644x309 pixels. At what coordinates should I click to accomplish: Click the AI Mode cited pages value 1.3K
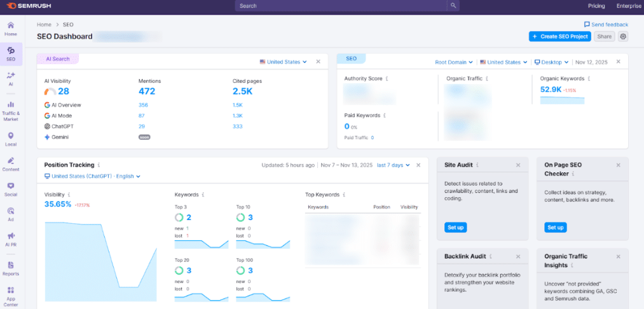[237, 116]
